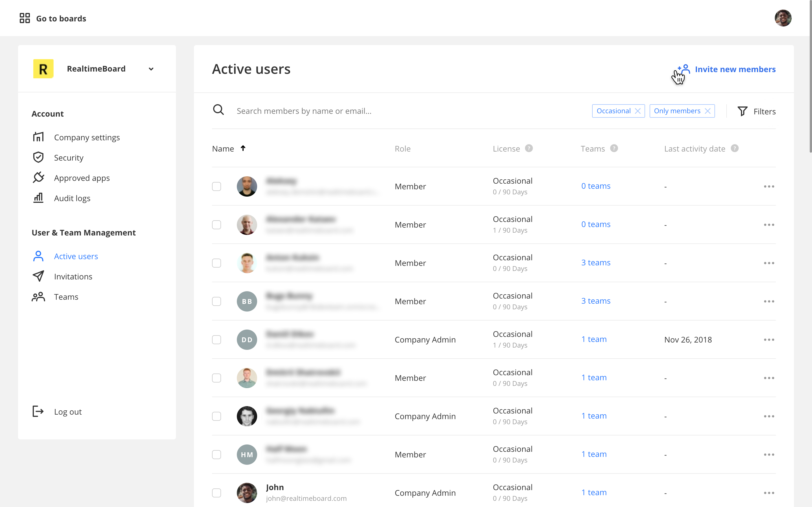
Task: Remove the Occasional filter tag
Action: click(x=638, y=111)
